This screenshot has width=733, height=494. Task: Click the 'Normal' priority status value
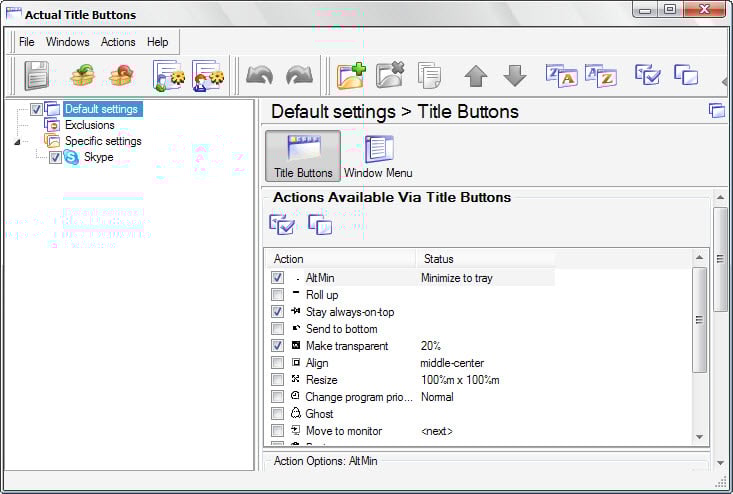click(x=437, y=397)
